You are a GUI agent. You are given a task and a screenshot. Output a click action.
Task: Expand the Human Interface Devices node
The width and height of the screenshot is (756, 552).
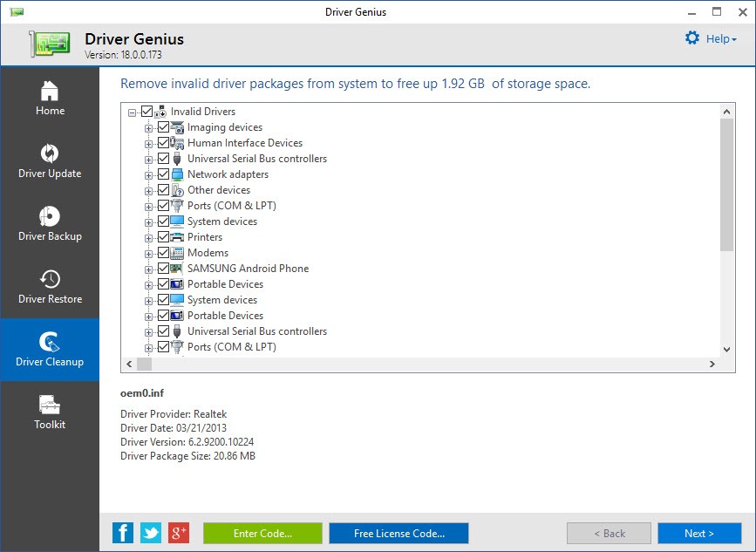148,144
